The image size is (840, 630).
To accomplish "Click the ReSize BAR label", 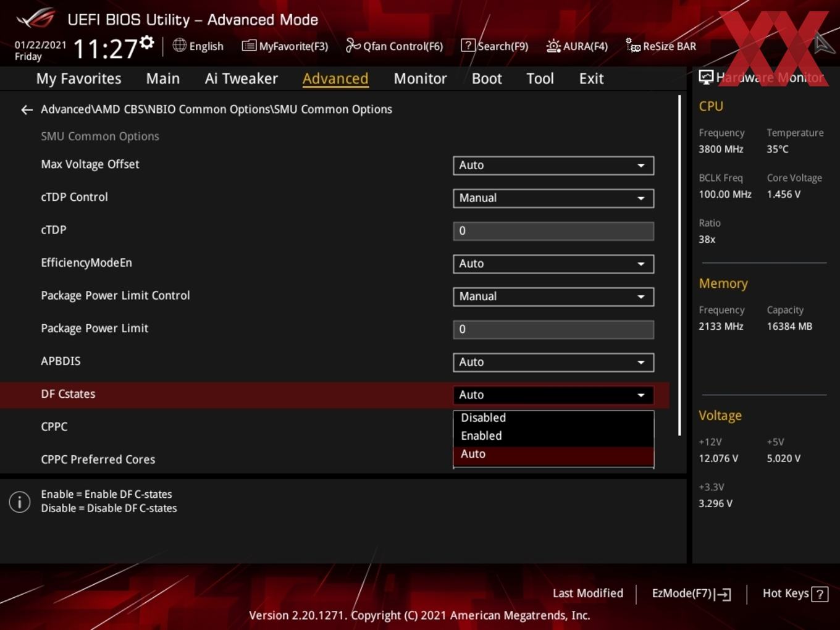I will click(670, 46).
